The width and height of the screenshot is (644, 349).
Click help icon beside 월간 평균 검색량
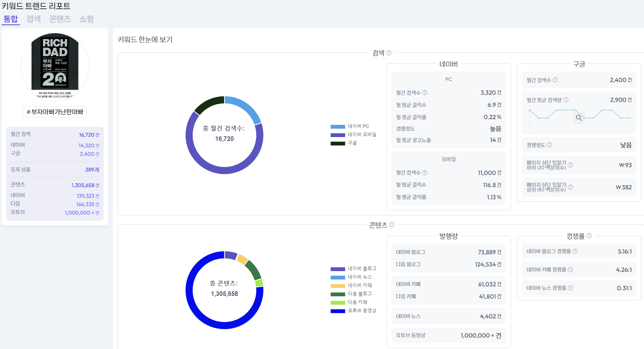[566, 100]
